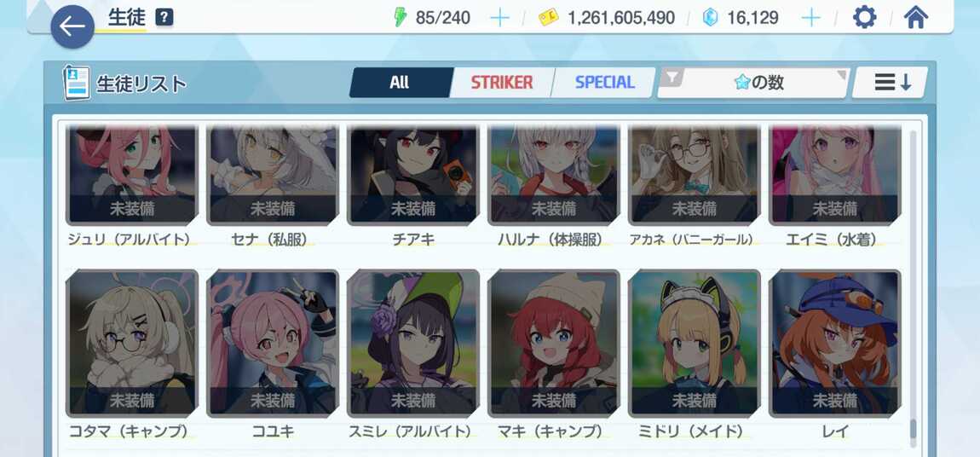
Task: Add gems with plus beside 16,129
Action: [810, 18]
